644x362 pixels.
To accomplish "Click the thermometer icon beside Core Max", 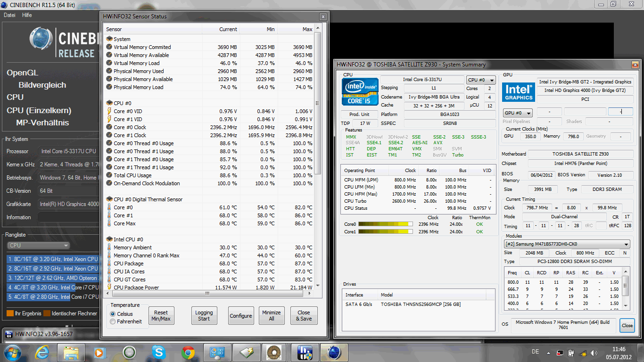I will [109, 223].
